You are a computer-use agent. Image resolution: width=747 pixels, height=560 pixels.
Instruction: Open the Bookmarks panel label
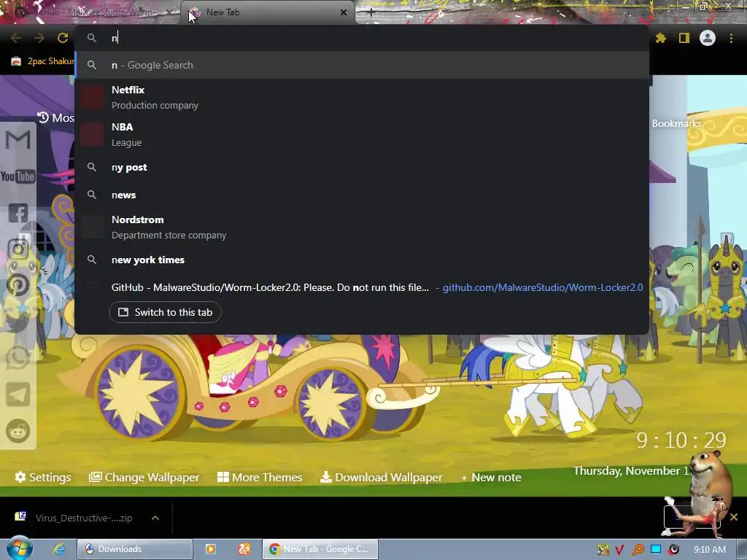[676, 123]
